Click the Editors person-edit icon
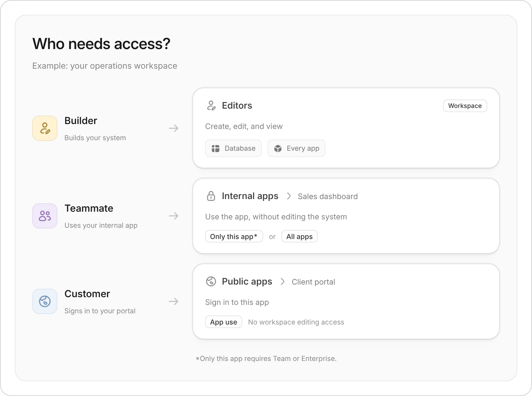532x396 pixels. tap(211, 105)
